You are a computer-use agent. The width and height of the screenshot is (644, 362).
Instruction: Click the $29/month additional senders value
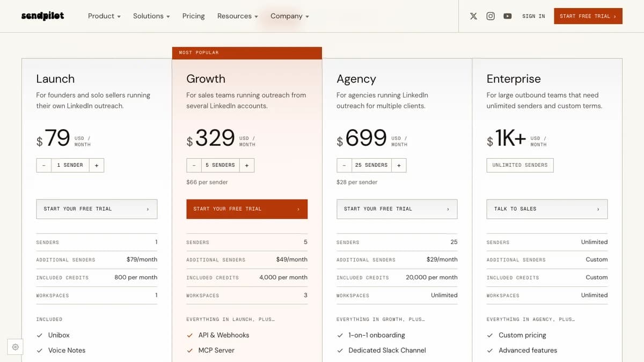pos(442,260)
